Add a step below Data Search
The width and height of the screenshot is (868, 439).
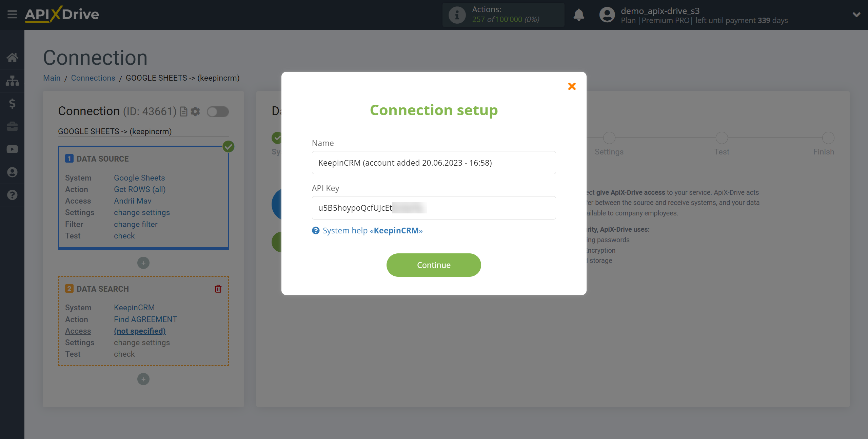click(x=143, y=379)
